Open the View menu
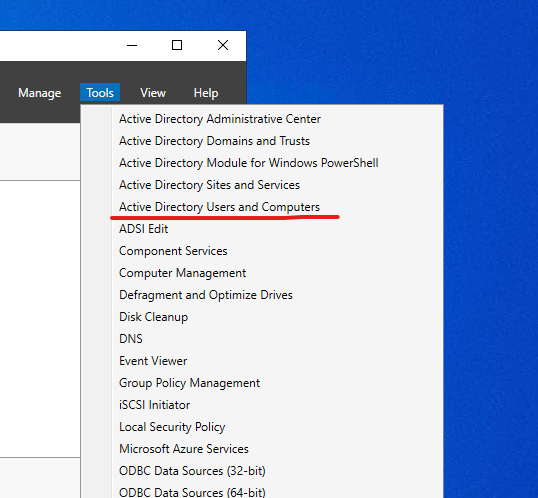 point(153,93)
